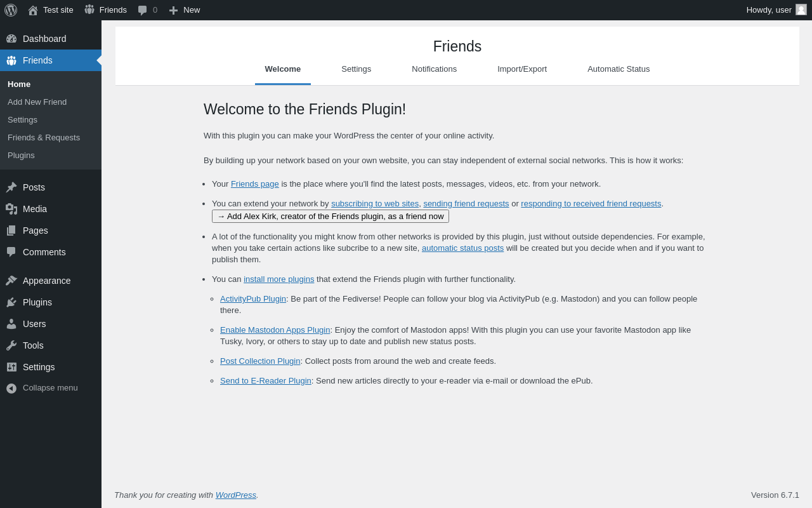Click the Friends icon in admin bar
The height and width of the screenshot is (508, 812).
coord(89,10)
